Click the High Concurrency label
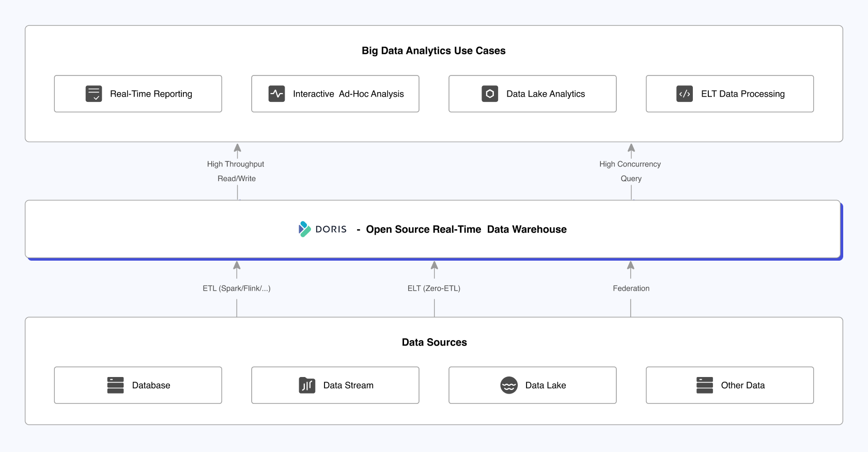This screenshot has height=452, width=868. tap(630, 164)
